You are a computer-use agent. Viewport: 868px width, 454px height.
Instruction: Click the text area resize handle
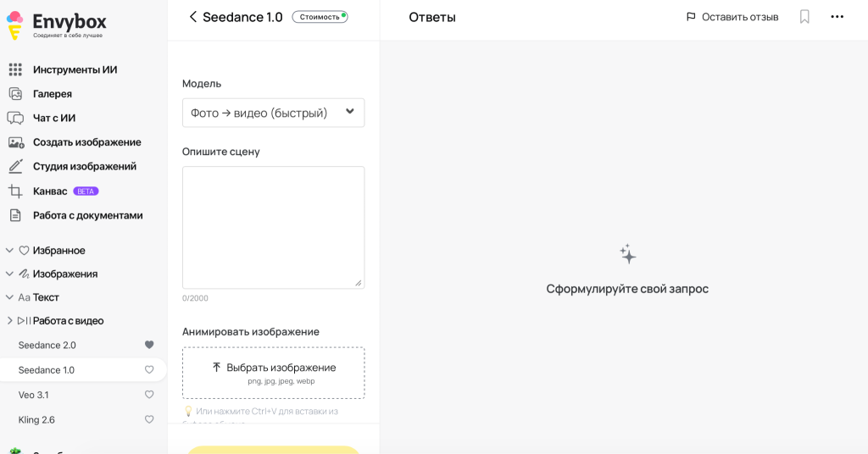(359, 283)
